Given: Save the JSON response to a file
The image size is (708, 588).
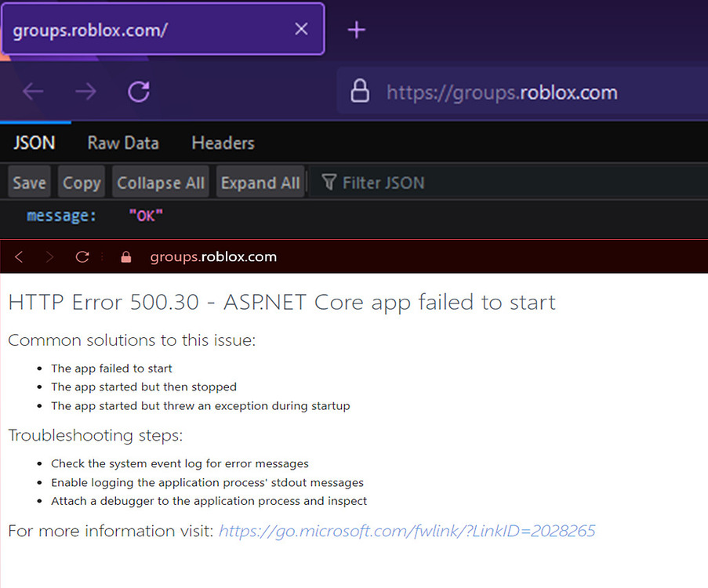Looking at the screenshot, I should 28,182.
